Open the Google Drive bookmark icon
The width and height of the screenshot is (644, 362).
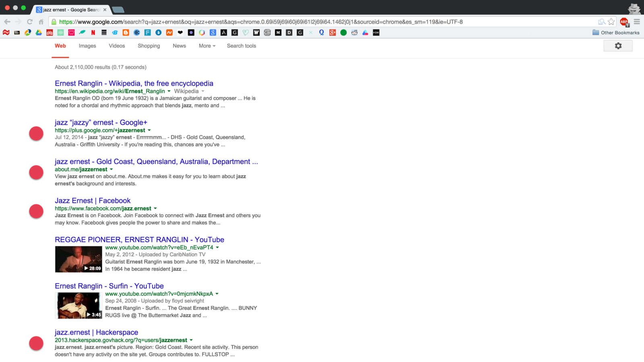39,33
